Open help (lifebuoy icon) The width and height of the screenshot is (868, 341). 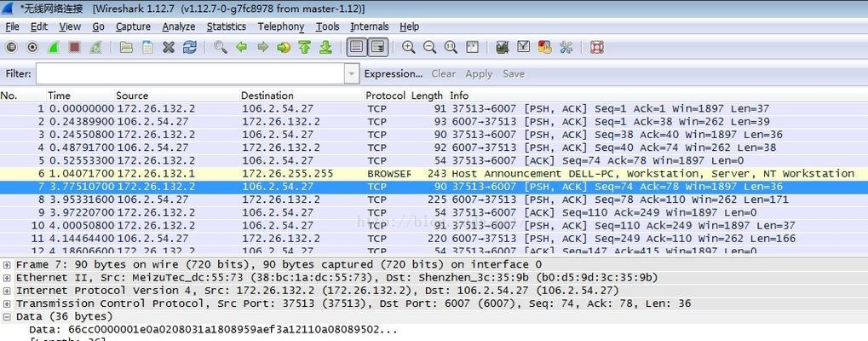click(597, 48)
